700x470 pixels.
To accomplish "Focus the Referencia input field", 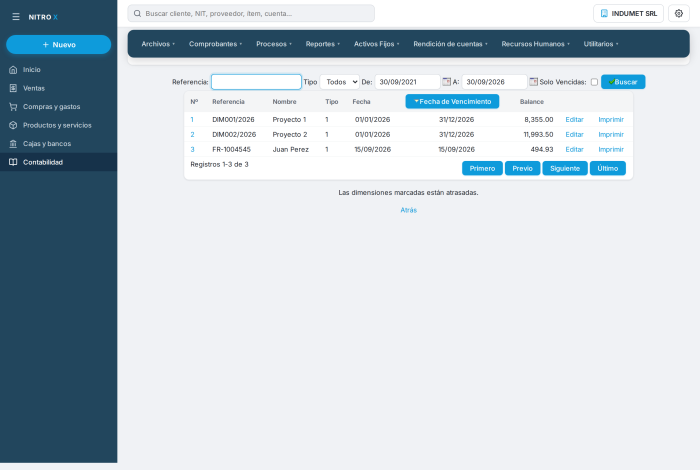I will tap(256, 82).
